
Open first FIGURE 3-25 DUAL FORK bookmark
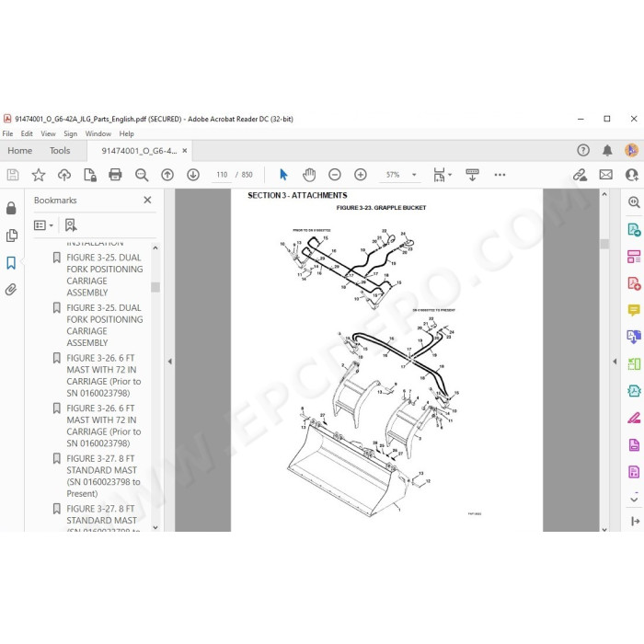[105, 275]
